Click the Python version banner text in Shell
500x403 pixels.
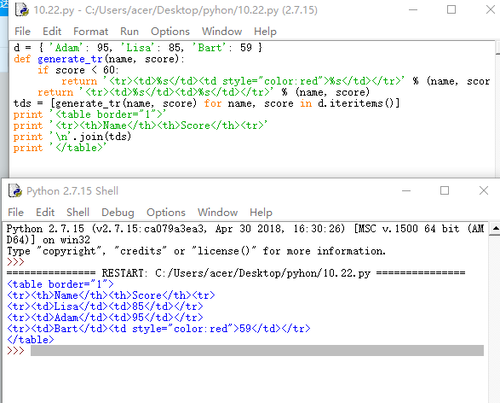pos(245,234)
